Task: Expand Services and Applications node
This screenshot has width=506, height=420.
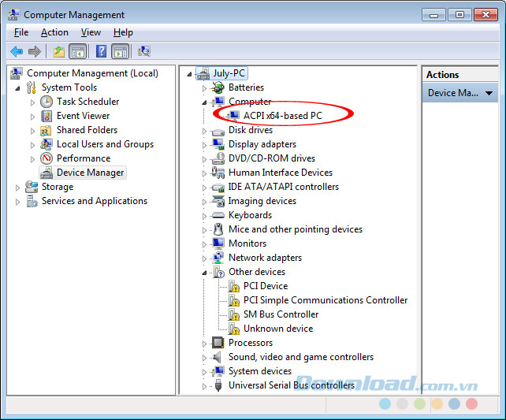Action: [x=17, y=202]
